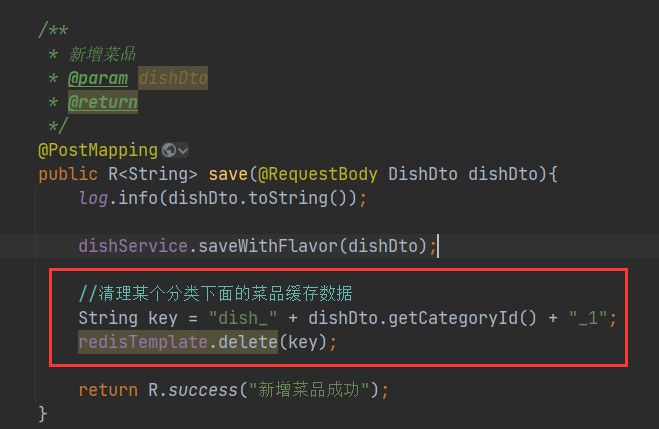Click the globe icon beside @PostMapping

click(x=168, y=150)
